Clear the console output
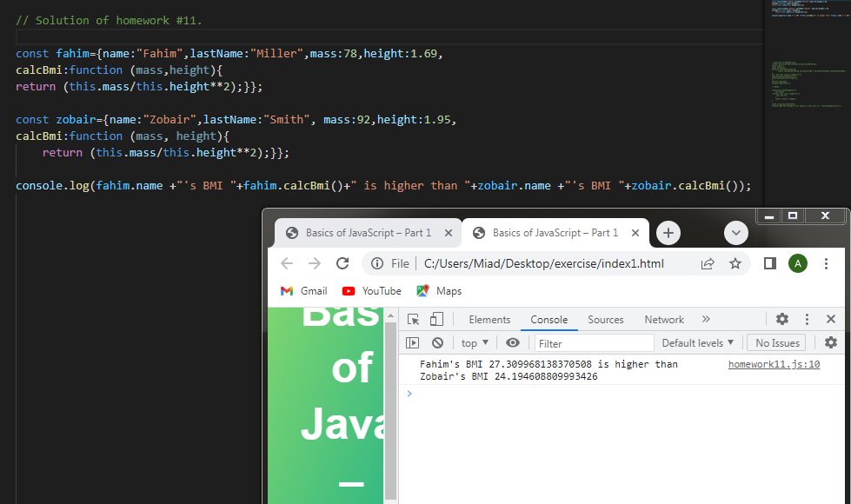Viewport: 851px width, 504px height. (437, 343)
